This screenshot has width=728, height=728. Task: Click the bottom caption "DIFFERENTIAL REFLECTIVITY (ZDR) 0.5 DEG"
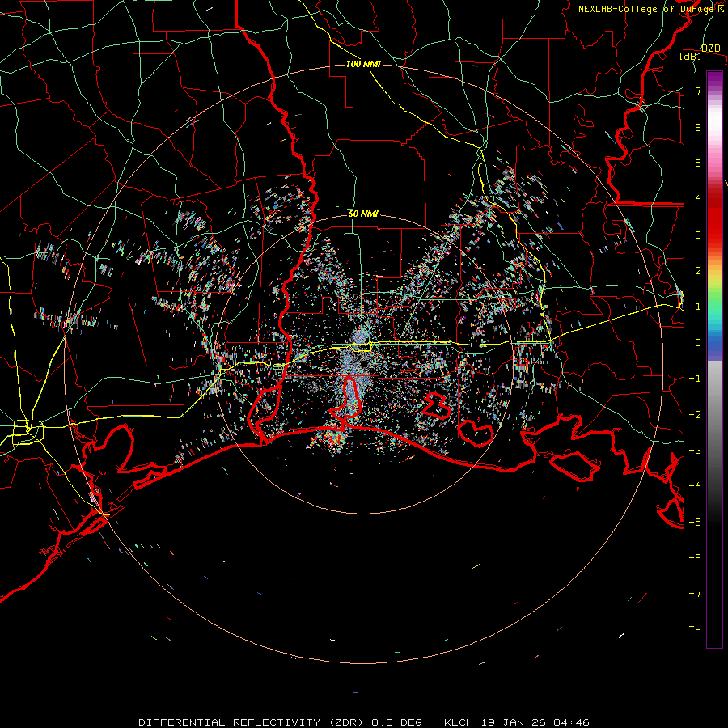[280, 722]
